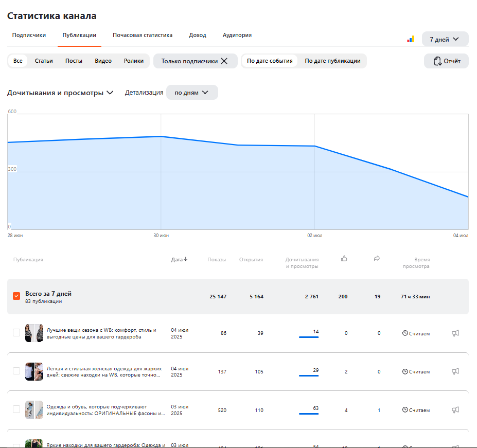This screenshot has height=448, width=477.
Task: Open the 7 дней period dropdown
Action: (x=445, y=39)
